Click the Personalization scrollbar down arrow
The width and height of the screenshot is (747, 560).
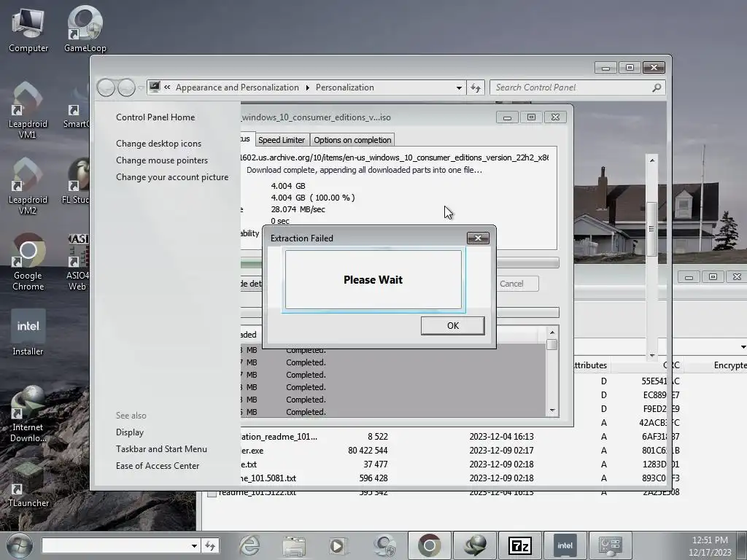(x=651, y=355)
